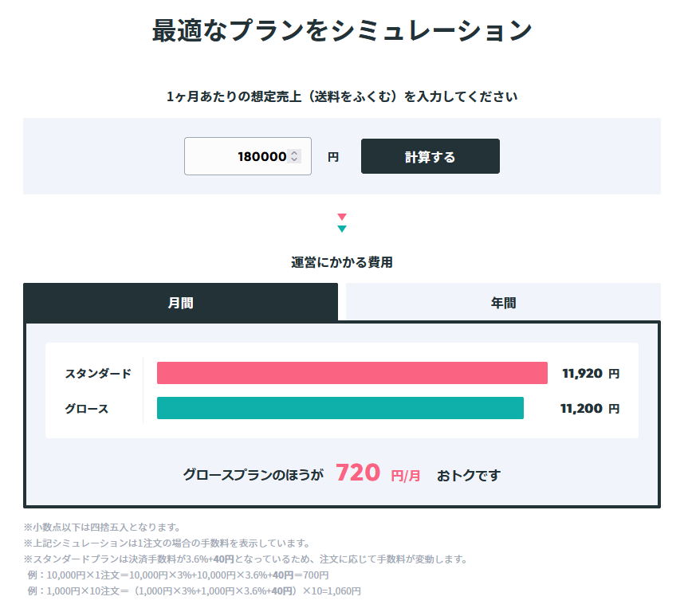Click the pink downward triangle icon
The height and width of the screenshot is (616, 684).
342,217
